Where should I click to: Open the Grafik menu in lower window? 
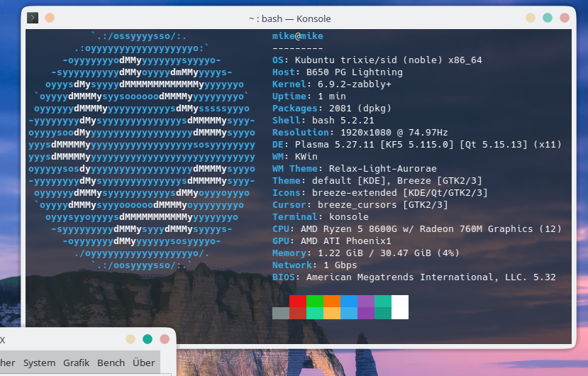pyautogui.click(x=76, y=363)
